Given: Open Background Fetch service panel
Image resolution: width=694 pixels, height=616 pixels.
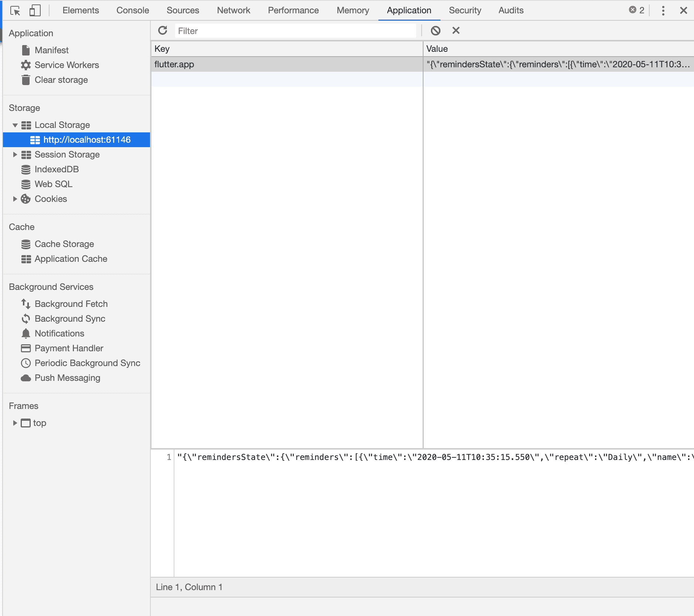Looking at the screenshot, I should 71,304.
